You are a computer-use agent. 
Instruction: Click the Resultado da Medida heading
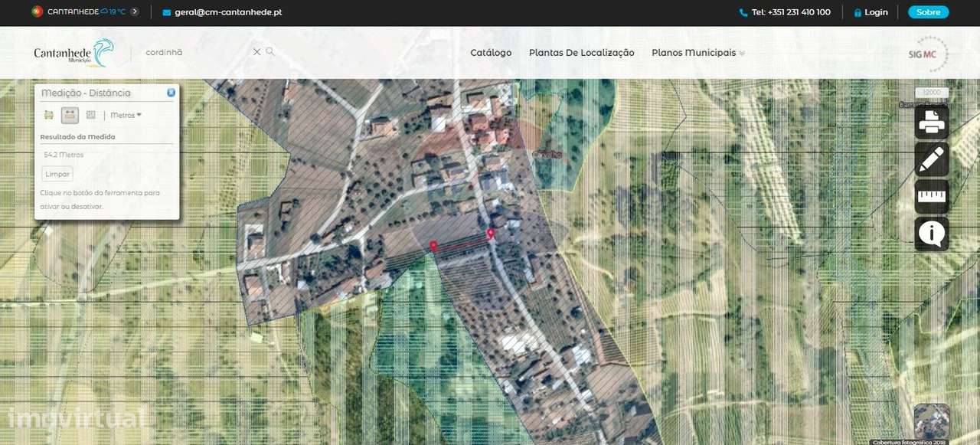[x=77, y=137]
